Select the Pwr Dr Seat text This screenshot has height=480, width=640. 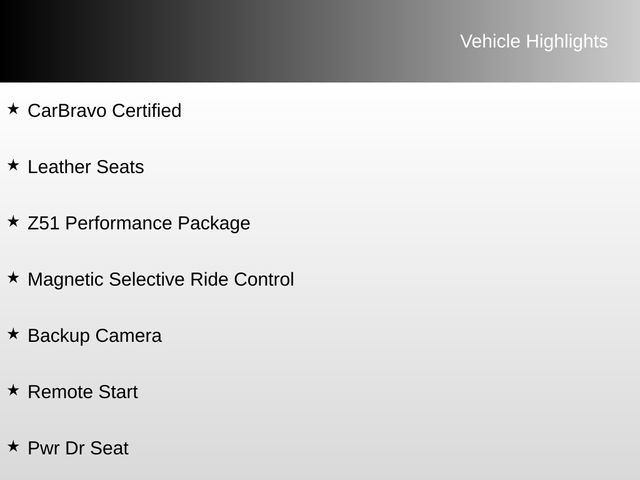(x=78, y=448)
